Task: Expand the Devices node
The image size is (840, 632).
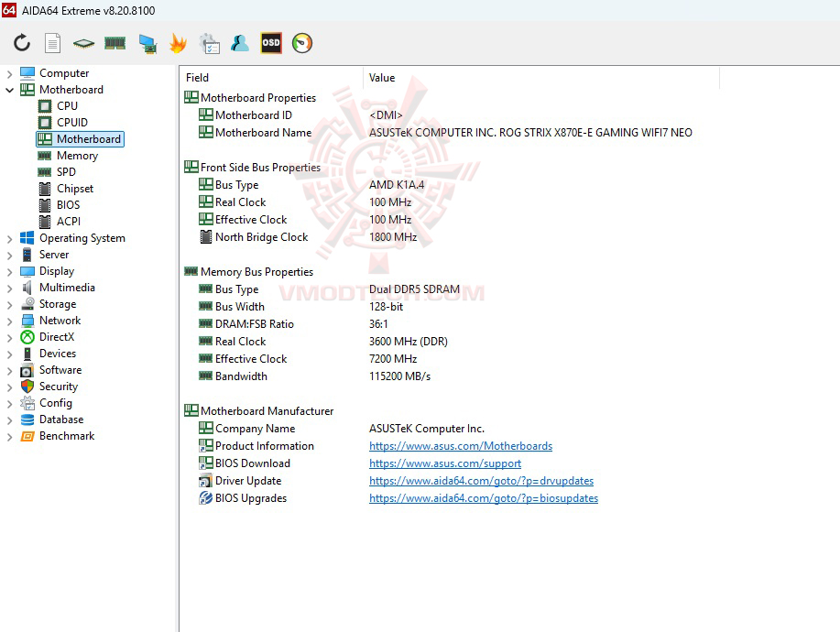Action: (9, 354)
